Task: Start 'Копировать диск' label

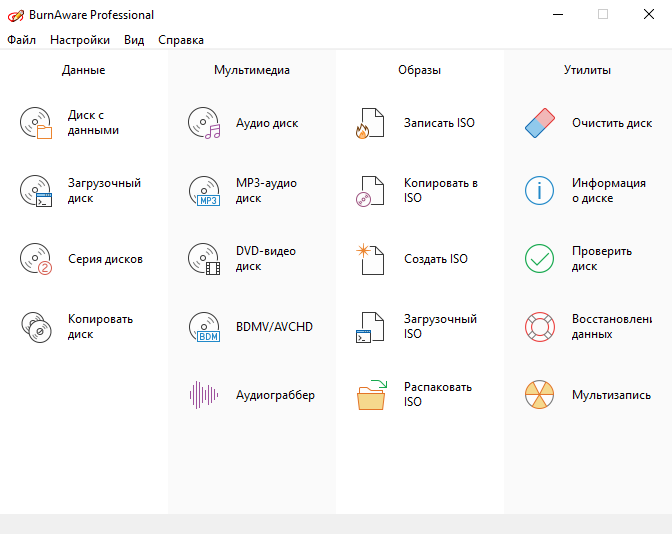Action: 100,327
